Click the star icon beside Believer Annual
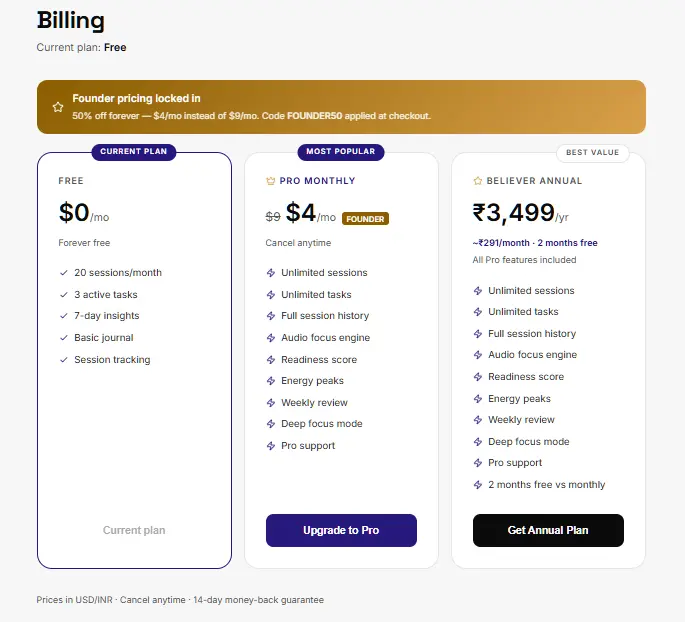685x622 pixels. (x=477, y=181)
